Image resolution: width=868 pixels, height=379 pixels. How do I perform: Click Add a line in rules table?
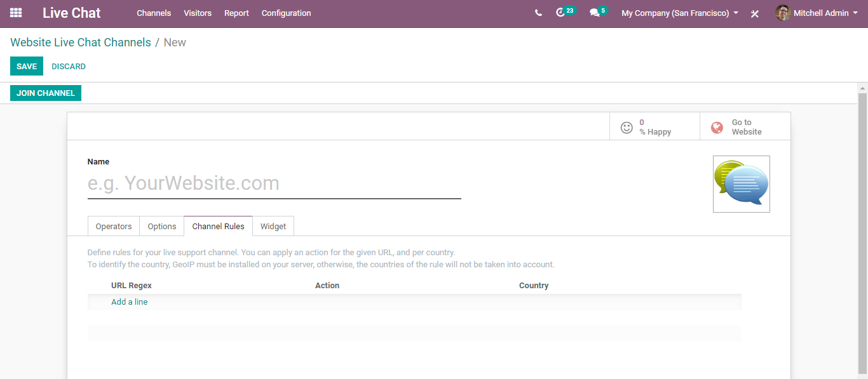[129, 302]
